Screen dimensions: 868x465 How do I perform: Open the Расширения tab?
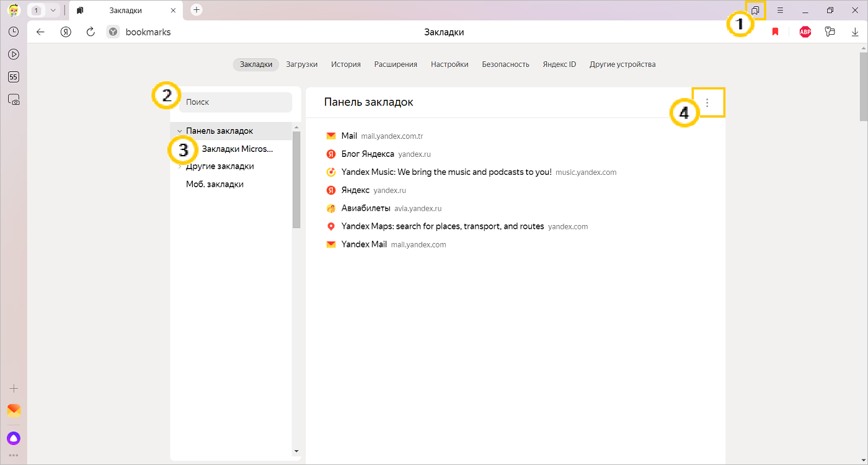click(396, 64)
